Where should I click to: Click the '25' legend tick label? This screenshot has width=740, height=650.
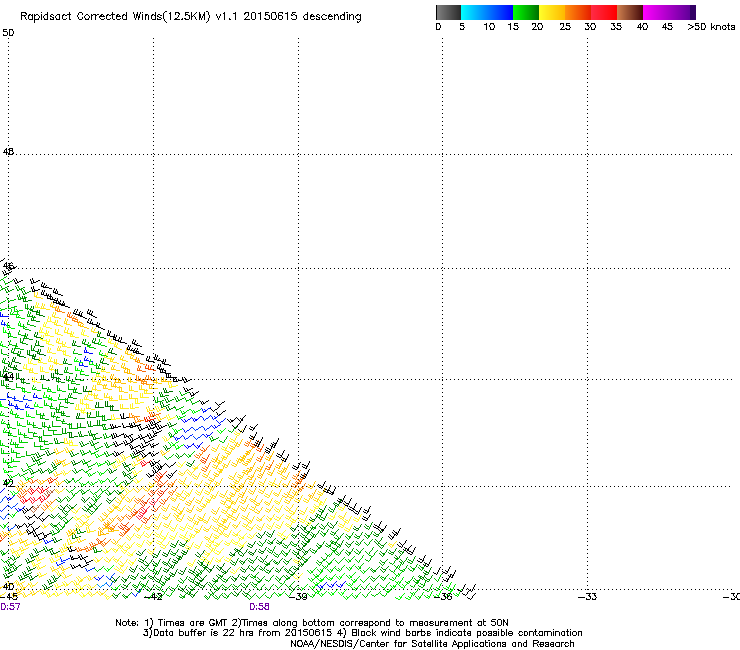(565, 27)
